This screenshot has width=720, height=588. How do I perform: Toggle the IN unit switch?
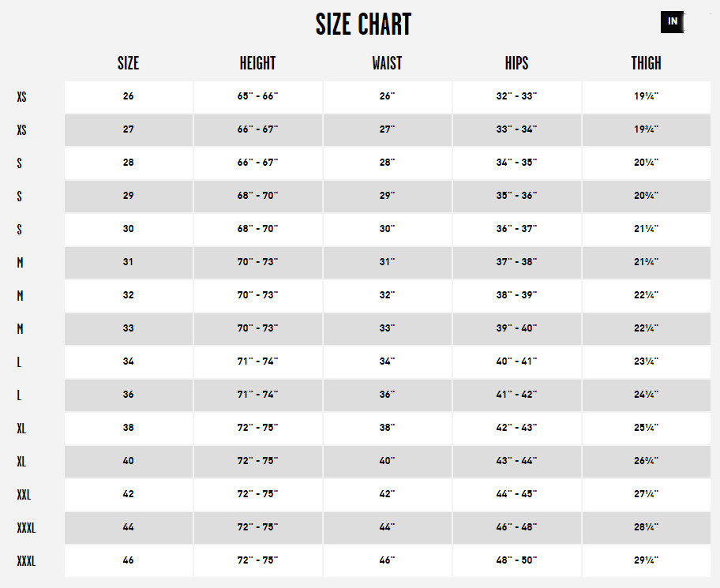coord(672,21)
